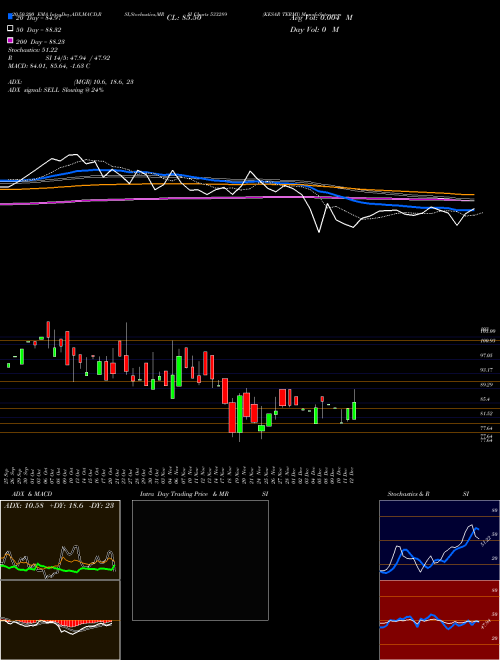Click the 'Day Vol: 0 M' label

(314, 30)
